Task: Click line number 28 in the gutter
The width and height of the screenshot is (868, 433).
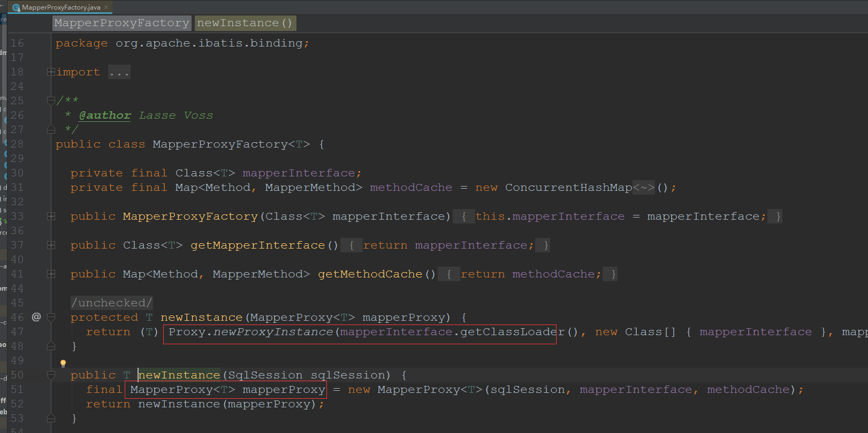Action: click(17, 144)
